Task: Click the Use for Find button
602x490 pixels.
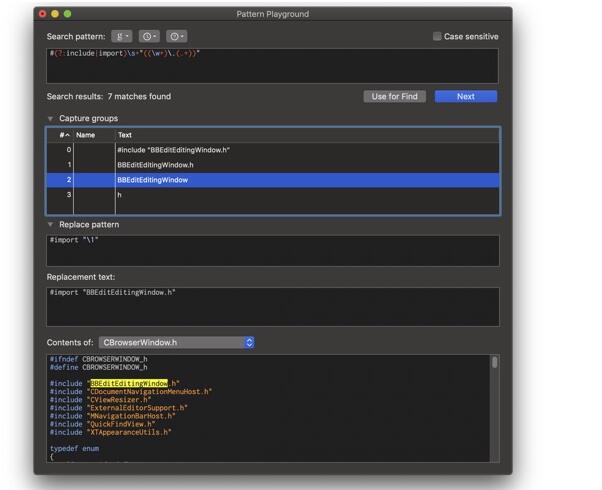Action: tap(394, 96)
